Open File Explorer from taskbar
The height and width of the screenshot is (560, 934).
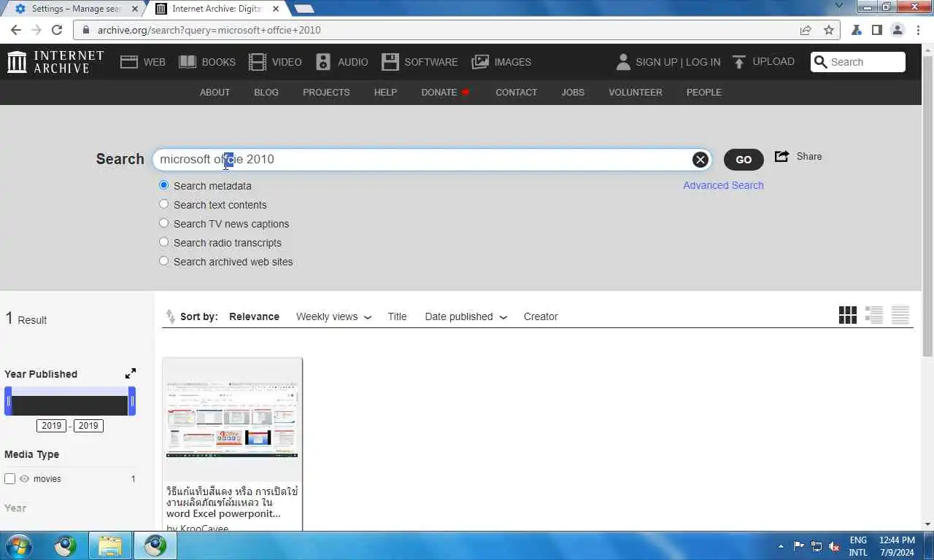pos(110,545)
